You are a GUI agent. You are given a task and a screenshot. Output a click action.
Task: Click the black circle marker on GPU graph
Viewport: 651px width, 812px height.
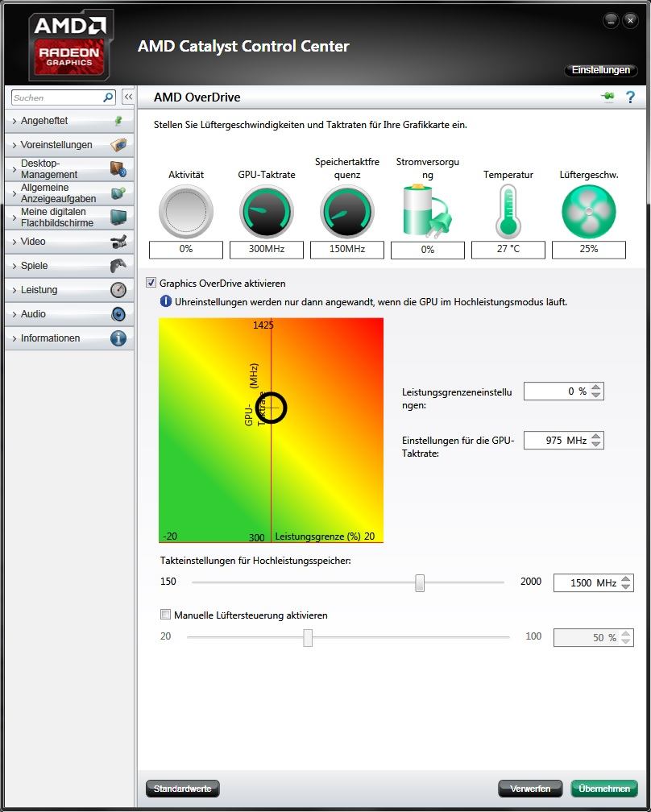271,408
